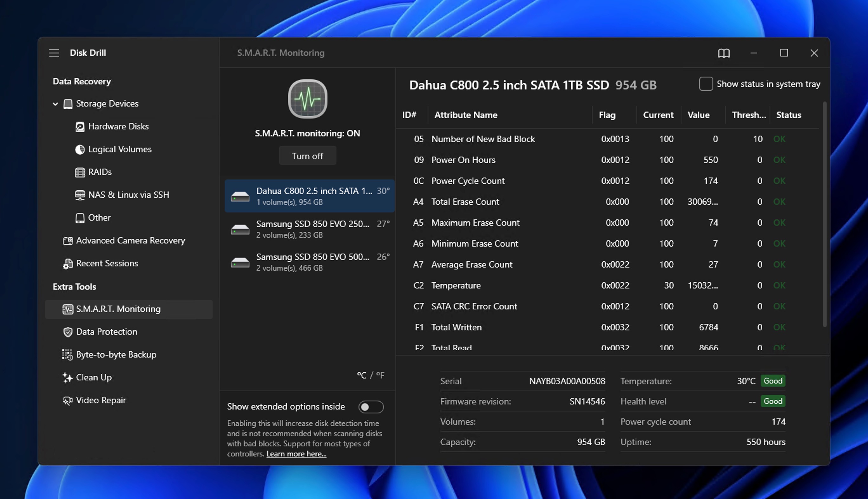The width and height of the screenshot is (868, 499).
Task: Click the Good badge next to Health level
Action: [773, 401]
